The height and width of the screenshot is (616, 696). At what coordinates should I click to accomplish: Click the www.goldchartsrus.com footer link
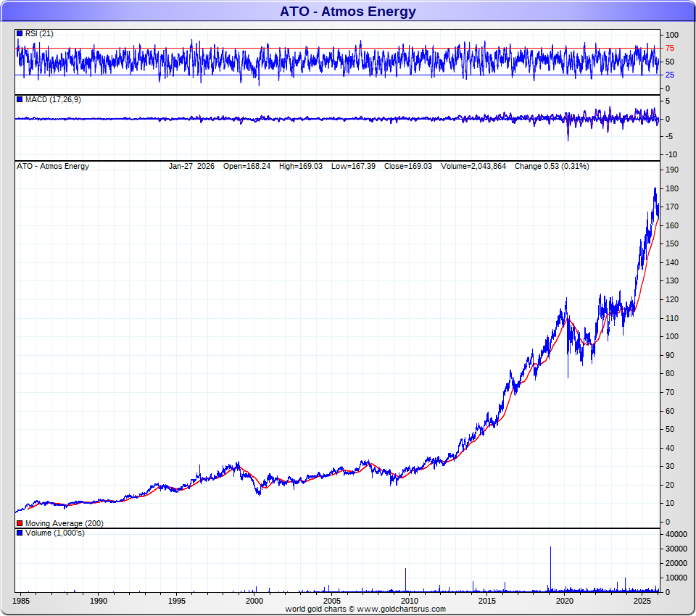402,609
